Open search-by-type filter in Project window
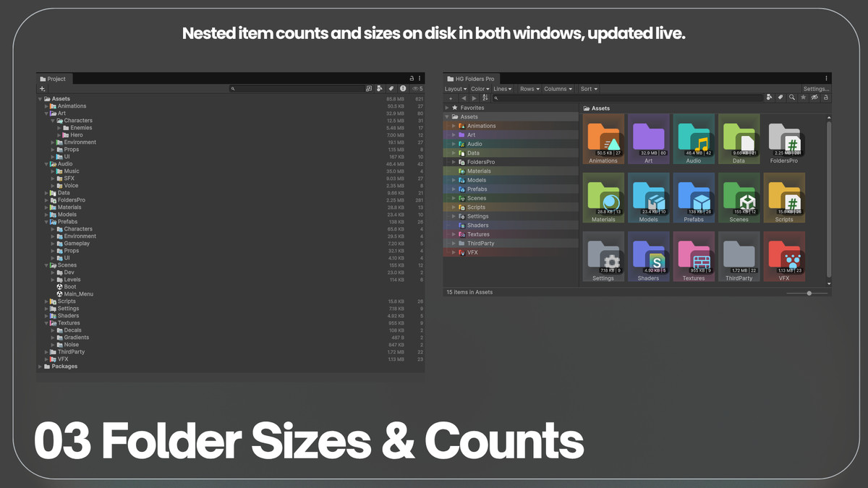The width and height of the screenshot is (868, 488). 380,89
